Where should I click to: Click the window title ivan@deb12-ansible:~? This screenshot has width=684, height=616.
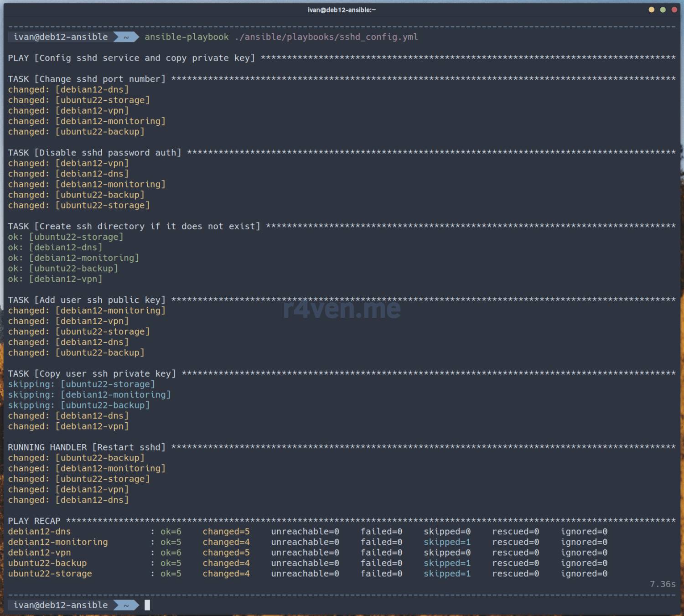click(342, 10)
